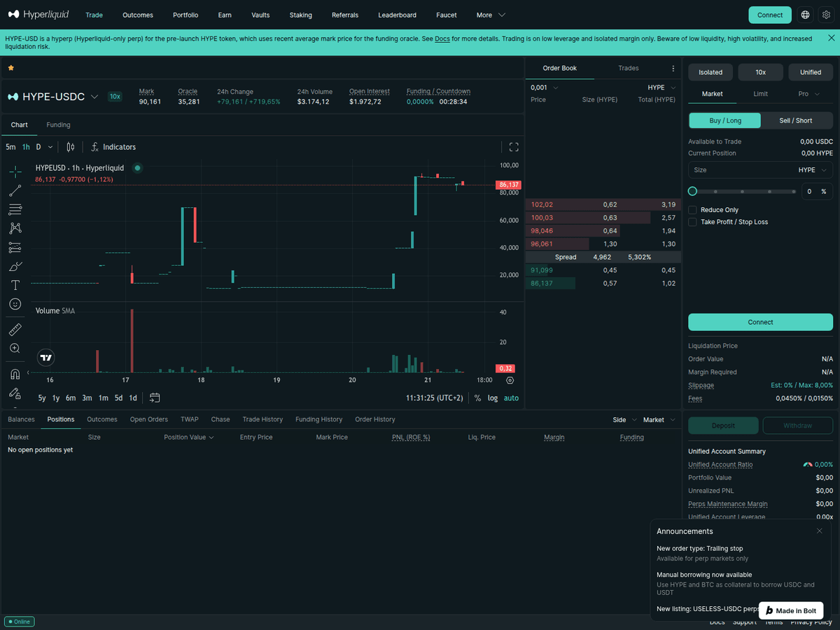Viewport: 840px width, 630px height.
Task: Pick the XABCD pattern tool
Action: (15, 228)
